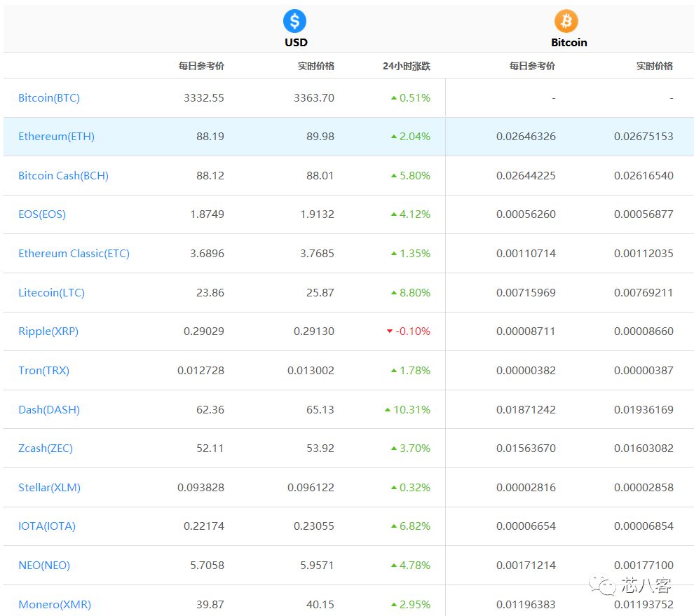The width and height of the screenshot is (694, 616).
Task: Click EOS change 4.12%
Action: pyautogui.click(x=411, y=214)
